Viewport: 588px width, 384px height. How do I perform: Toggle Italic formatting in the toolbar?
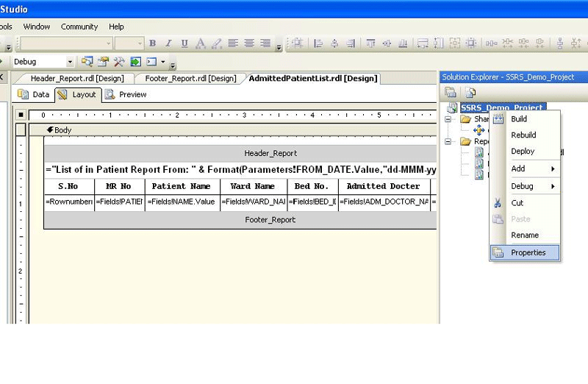168,43
